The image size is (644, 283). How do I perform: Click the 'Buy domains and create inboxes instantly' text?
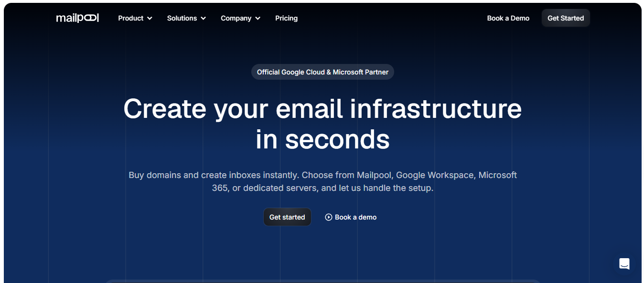pos(214,175)
